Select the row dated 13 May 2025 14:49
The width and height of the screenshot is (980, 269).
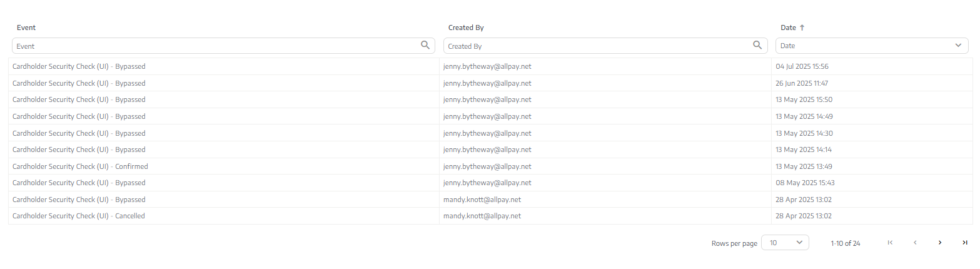490,116
